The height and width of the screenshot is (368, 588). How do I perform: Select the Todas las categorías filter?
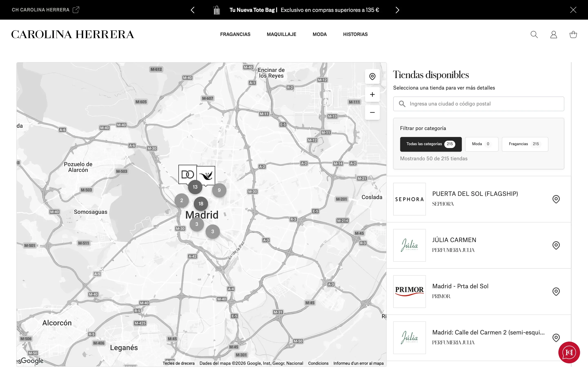tap(431, 144)
